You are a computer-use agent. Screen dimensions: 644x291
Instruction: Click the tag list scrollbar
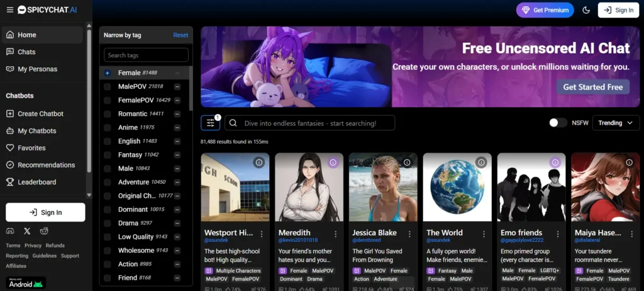click(191, 88)
